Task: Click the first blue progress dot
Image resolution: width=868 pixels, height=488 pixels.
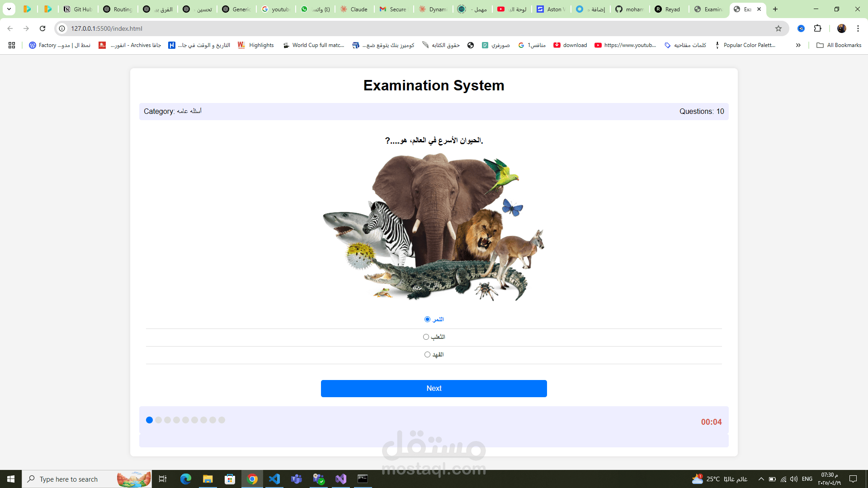Action: 149,420
